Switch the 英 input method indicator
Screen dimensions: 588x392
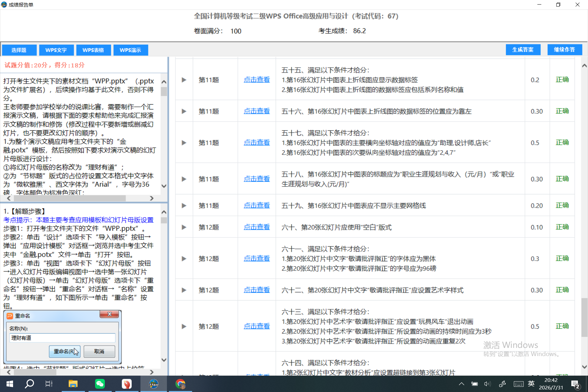pyautogui.click(x=531, y=384)
